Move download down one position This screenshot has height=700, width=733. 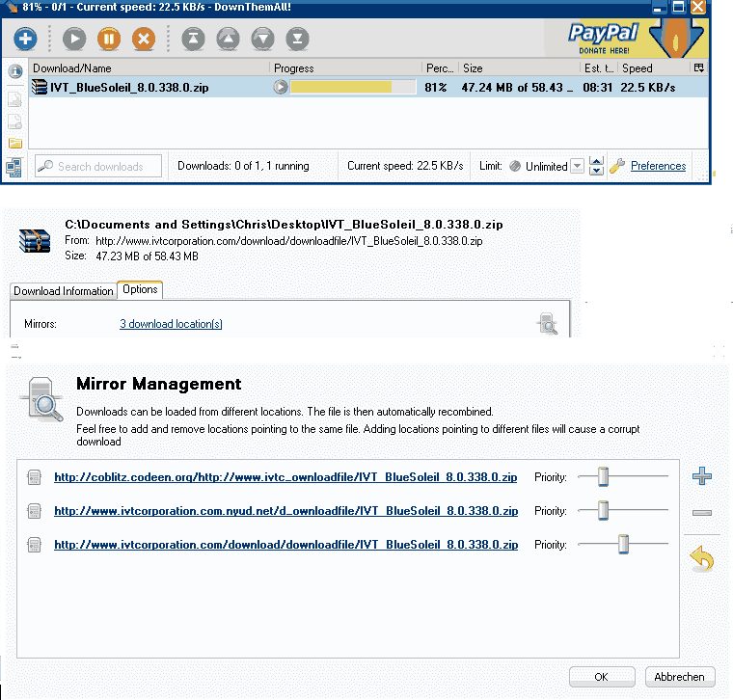pos(262,39)
